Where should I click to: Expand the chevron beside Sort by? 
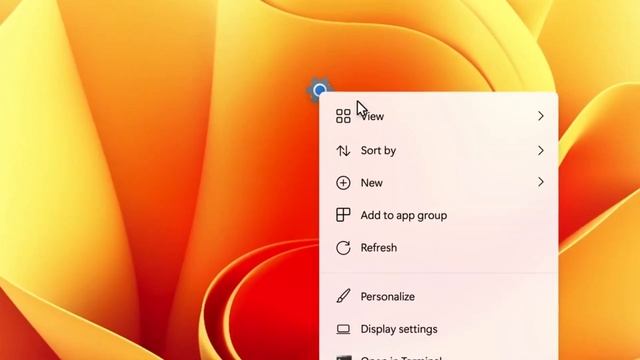[541, 151]
